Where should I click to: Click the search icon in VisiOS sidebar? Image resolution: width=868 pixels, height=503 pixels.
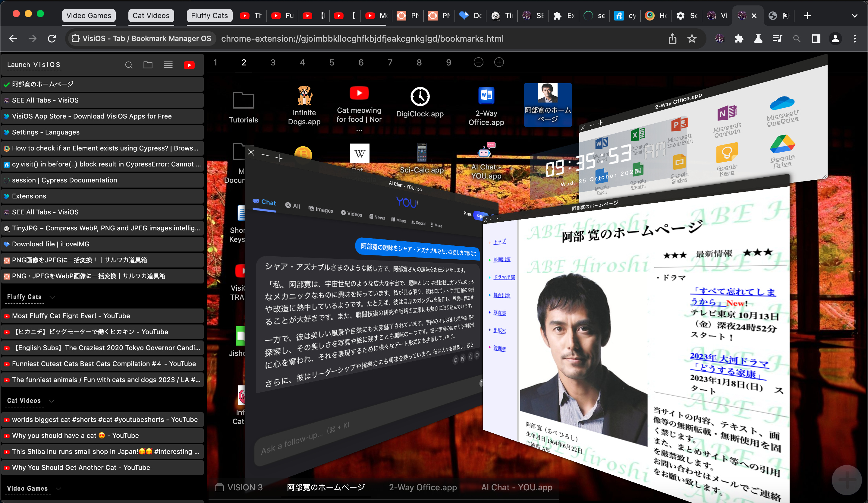click(x=129, y=65)
